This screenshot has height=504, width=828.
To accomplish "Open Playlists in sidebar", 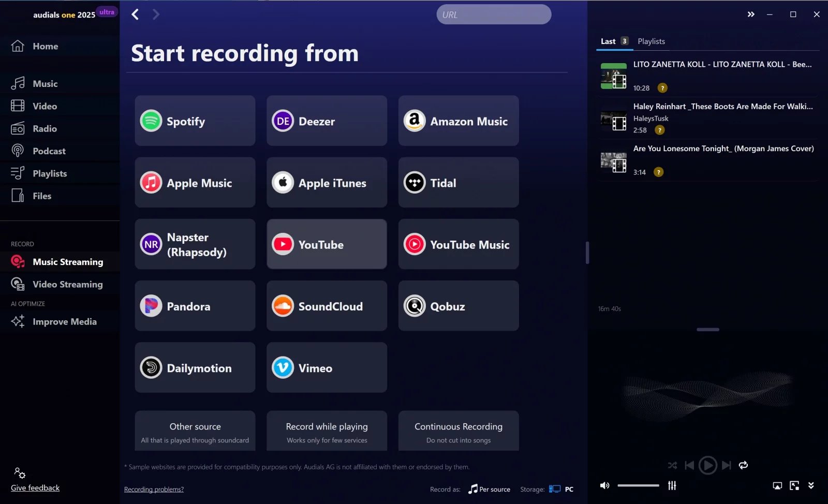I will pos(60,173).
